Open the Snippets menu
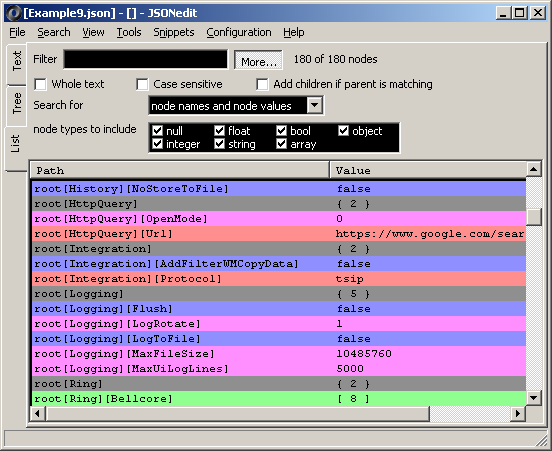The width and height of the screenshot is (552, 451). (174, 32)
